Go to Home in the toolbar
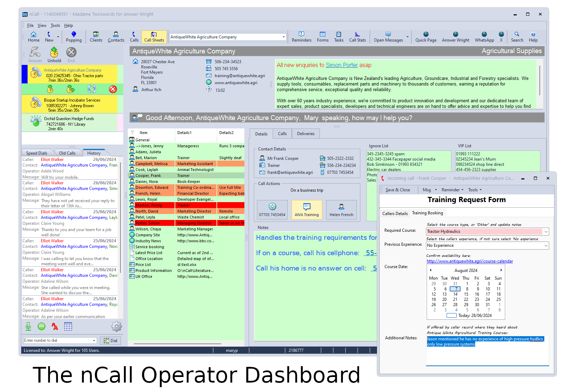The width and height of the screenshot is (574, 392). click(34, 37)
